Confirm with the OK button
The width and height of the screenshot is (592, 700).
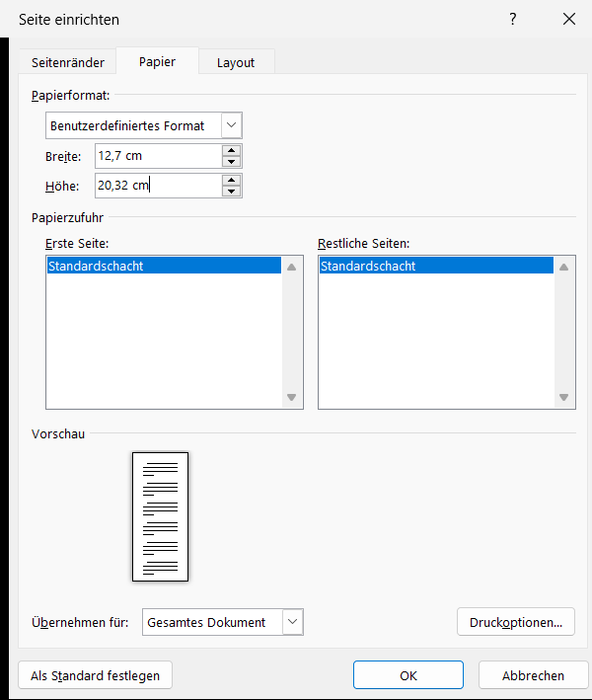[408, 675]
